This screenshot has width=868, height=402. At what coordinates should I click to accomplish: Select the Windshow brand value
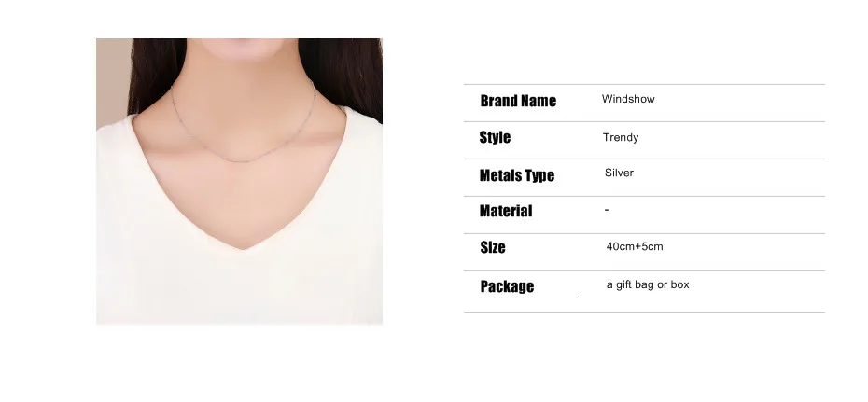coord(628,99)
